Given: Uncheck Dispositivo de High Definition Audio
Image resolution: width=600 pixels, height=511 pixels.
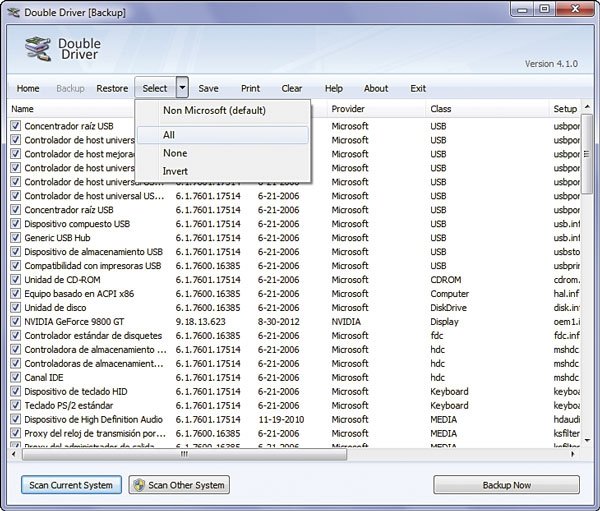Looking at the screenshot, I should (x=15, y=419).
